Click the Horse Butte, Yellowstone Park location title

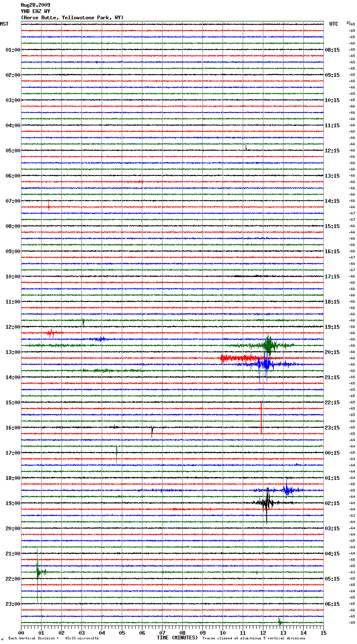pyautogui.click(x=72, y=18)
